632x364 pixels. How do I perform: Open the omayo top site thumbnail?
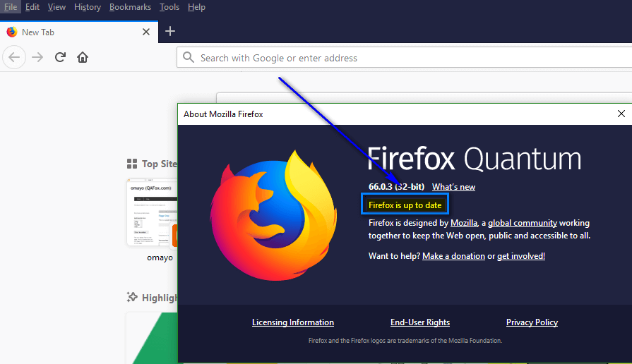152,212
